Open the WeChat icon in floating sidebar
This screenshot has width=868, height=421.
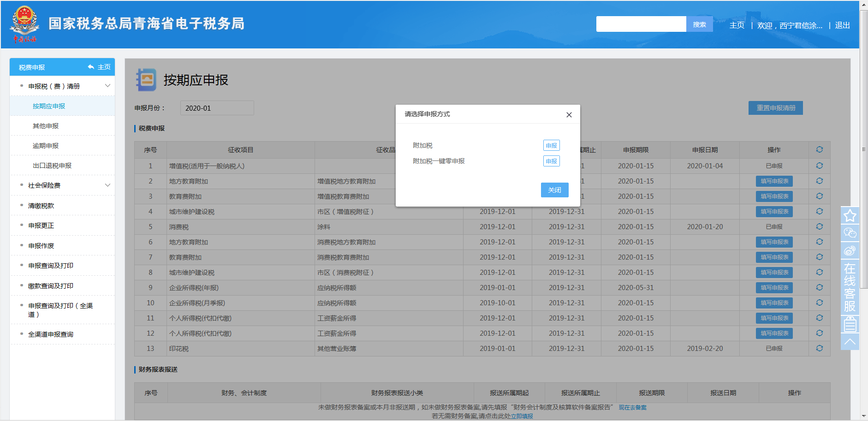click(850, 233)
